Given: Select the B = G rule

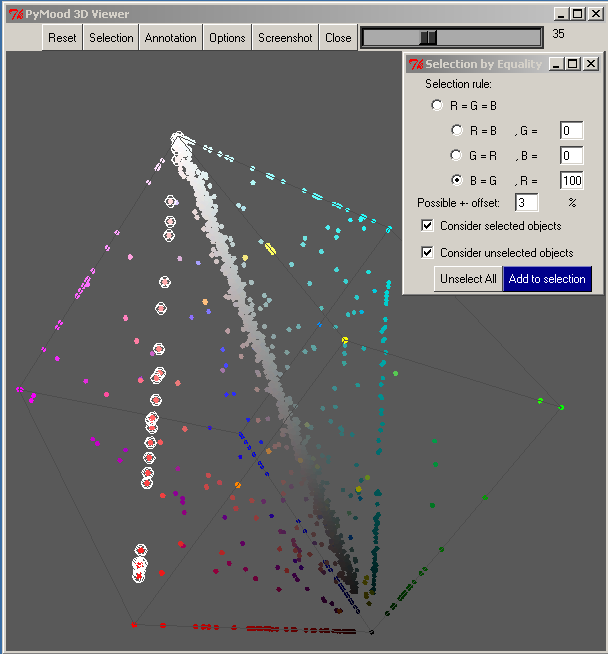Looking at the screenshot, I should point(457,180).
